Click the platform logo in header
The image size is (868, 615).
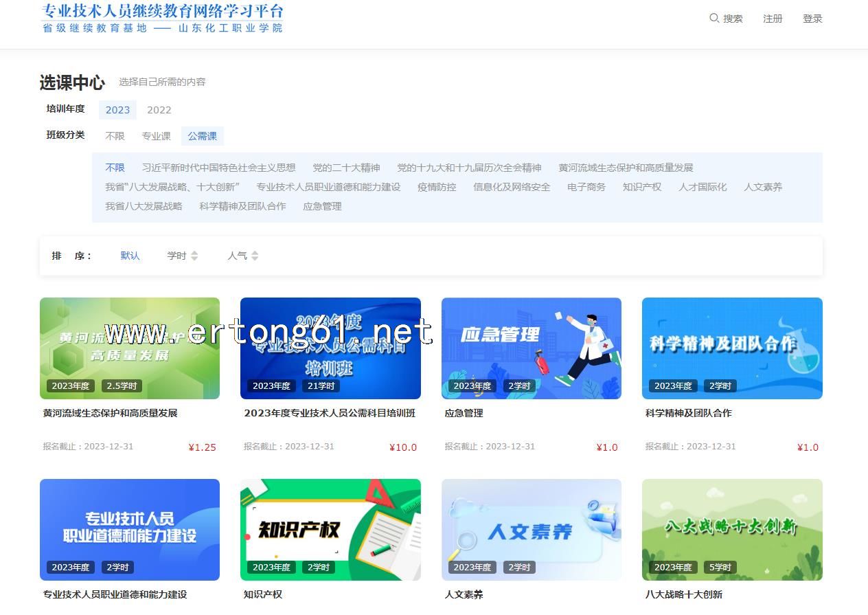(x=162, y=19)
